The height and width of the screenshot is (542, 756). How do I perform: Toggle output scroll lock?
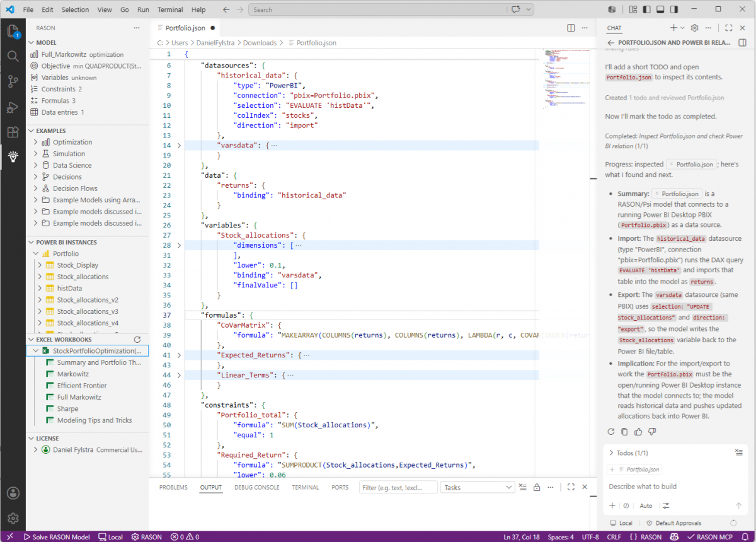pos(537,487)
